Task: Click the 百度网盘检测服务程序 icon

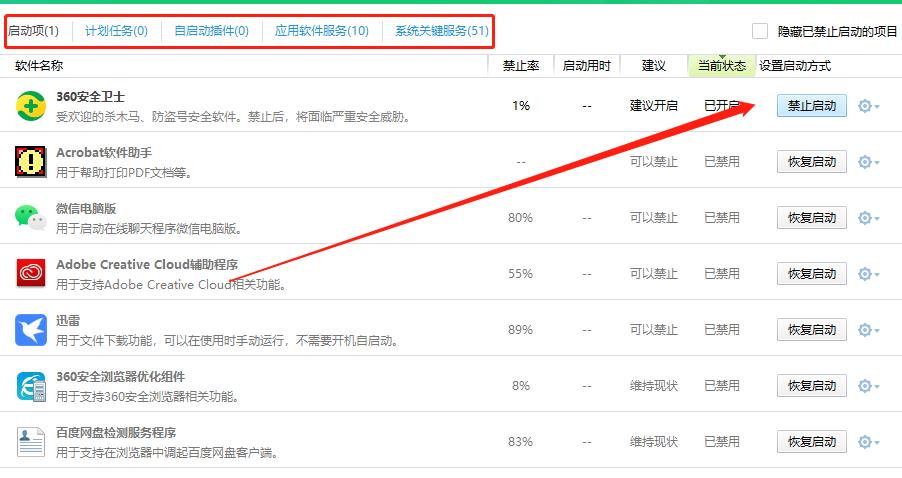Action: tap(30, 442)
